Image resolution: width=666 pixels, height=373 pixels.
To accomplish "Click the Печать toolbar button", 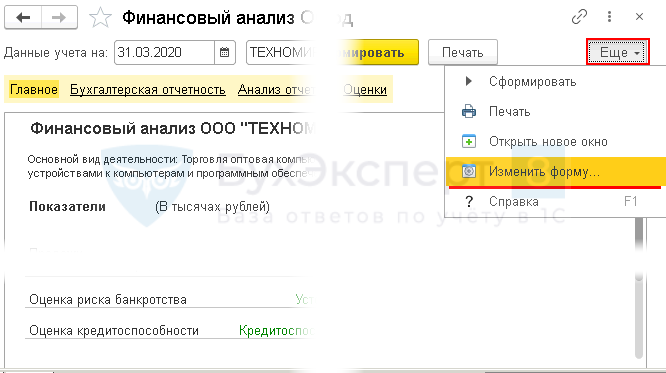I will click(463, 52).
